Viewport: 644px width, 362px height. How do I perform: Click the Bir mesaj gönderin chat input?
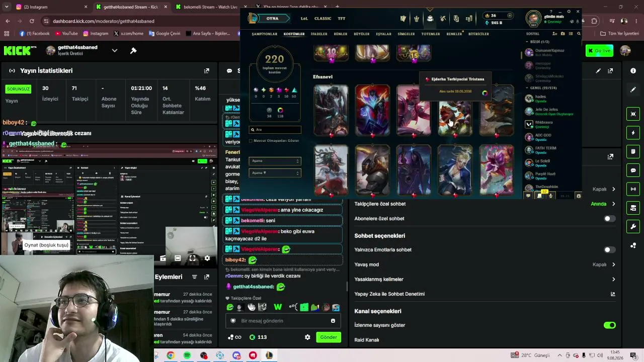point(283,321)
